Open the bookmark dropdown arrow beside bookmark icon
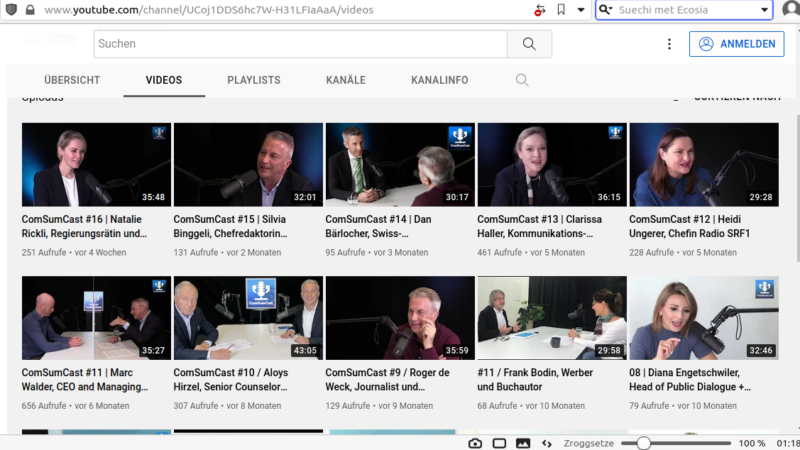 click(581, 10)
